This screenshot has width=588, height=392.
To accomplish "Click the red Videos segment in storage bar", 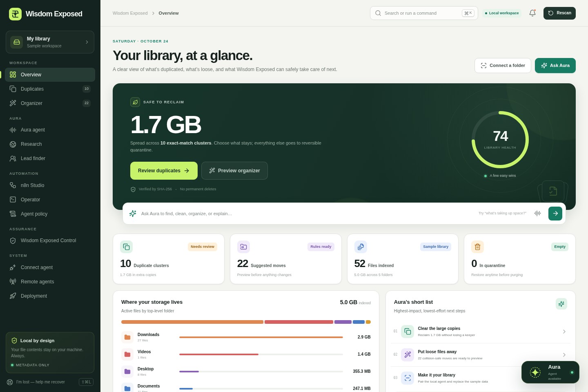I will [299, 322].
